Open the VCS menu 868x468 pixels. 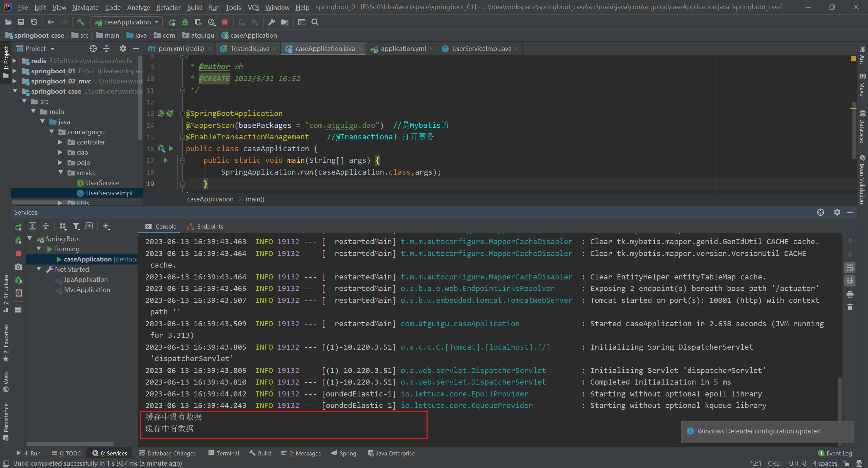point(253,7)
